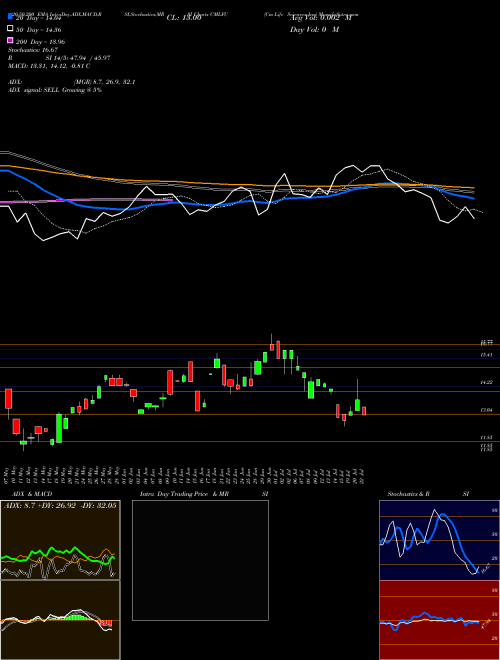Click the 'MACD: 13.31, 14.12, -0.81 C' line
Viewport: 500px width, 660px height.
[49, 66]
